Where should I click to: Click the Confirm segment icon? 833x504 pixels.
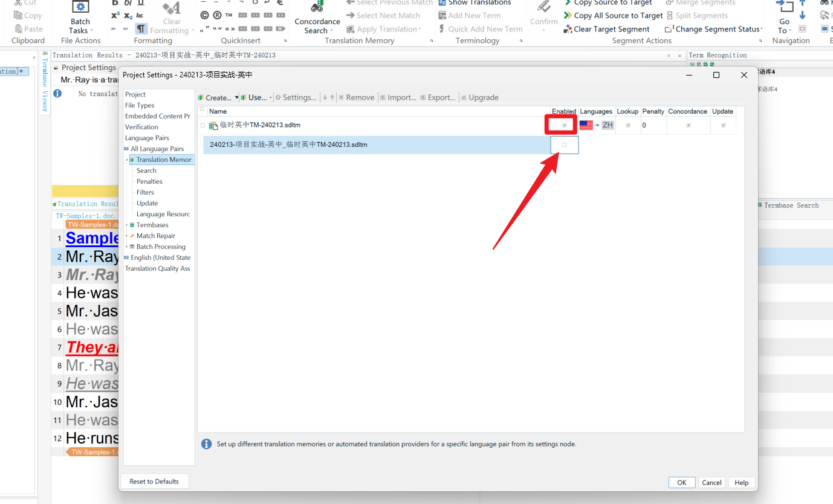click(543, 7)
